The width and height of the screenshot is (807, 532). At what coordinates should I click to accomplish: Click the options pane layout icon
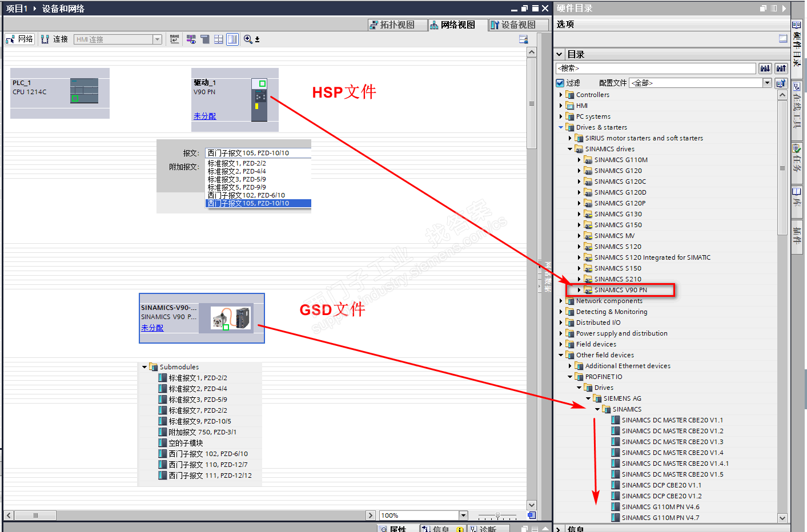click(783, 39)
